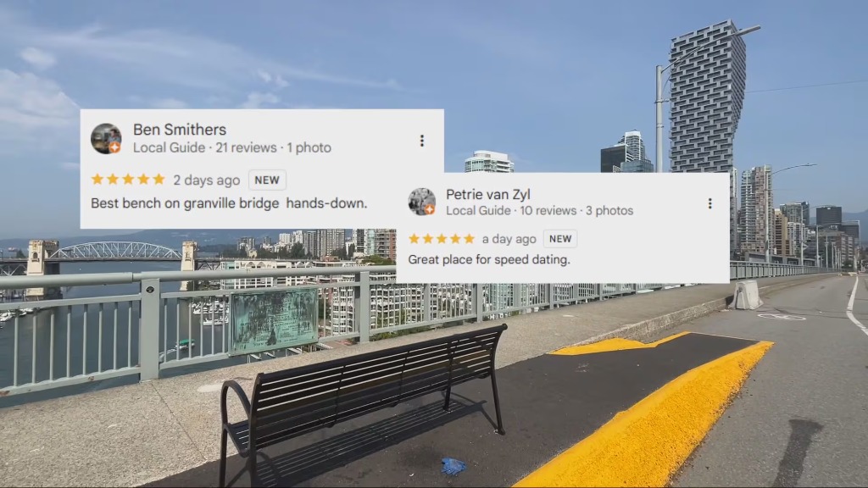Click the 'Great place for speed dating' review text
The height and width of the screenshot is (488, 868).
(489, 259)
